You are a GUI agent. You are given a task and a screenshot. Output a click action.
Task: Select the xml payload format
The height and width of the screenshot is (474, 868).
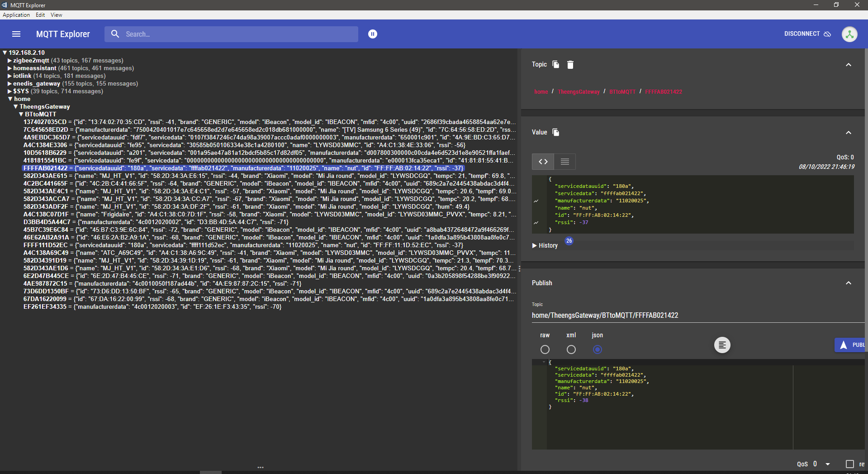[x=571, y=350]
